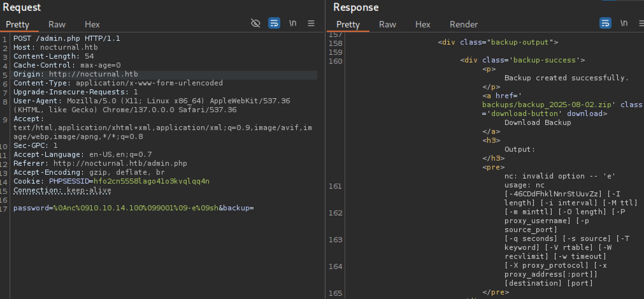Image resolution: width=644 pixels, height=299 pixels.
Task: Switch to Response Hex tab
Action: pyautogui.click(x=423, y=25)
